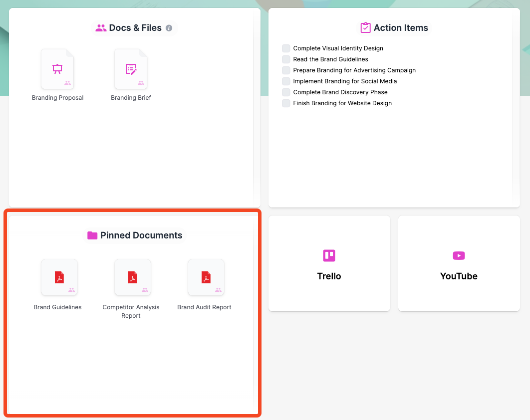Image resolution: width=530 pixels, height=420 pixels.
Task: Click text Prepare Branding for Advertising Campaign
Action: (x=354, y=70)
